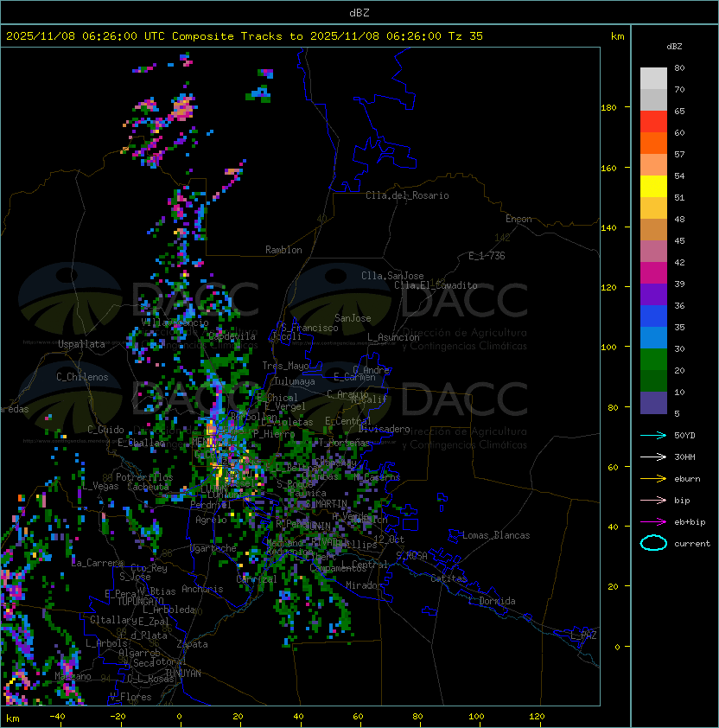This screenshot has height=728, width=719.
Task: Click the 'Perdriel' map label
Action: coord(211,505)
